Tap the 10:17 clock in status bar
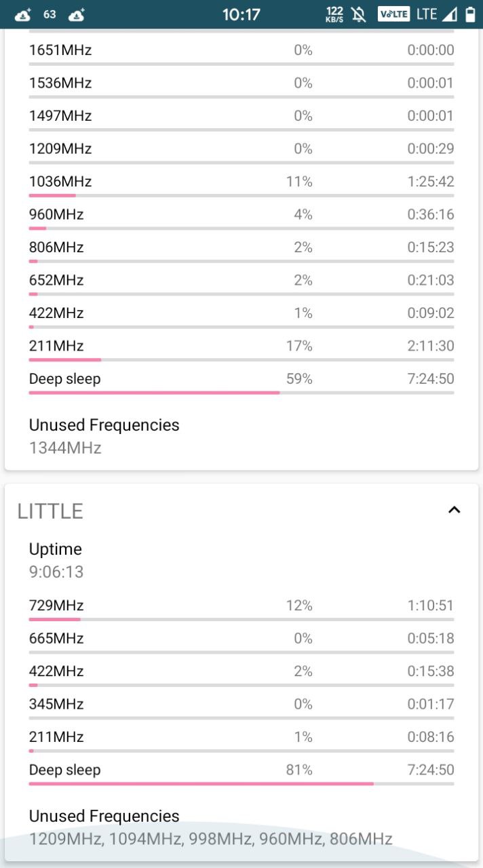The width and height of the screenshot is (483, 868). 241,14
